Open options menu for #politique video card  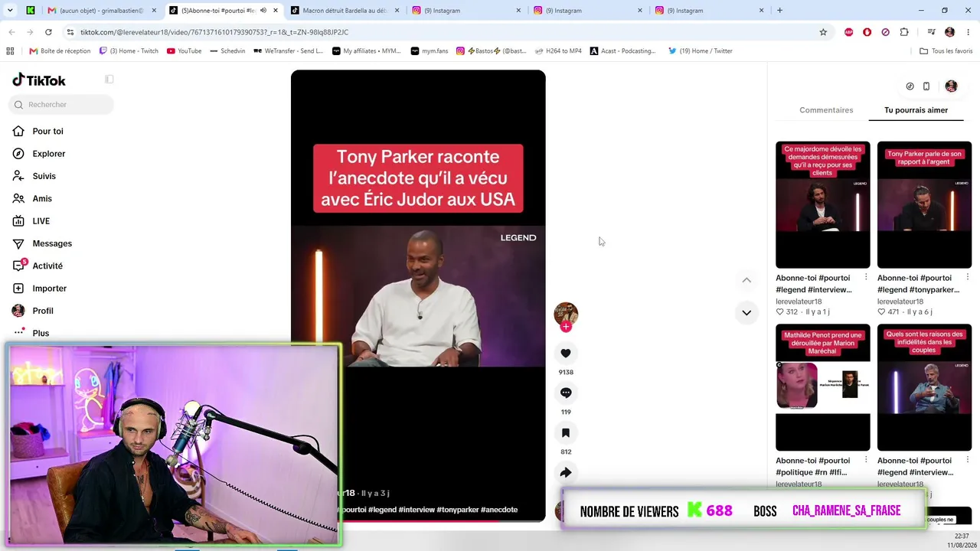(x=866, y=460)
